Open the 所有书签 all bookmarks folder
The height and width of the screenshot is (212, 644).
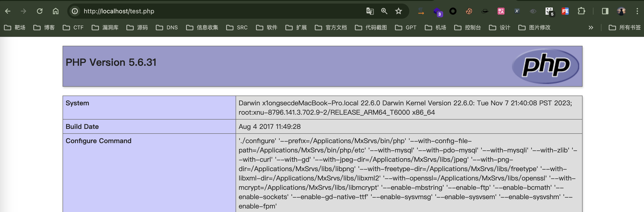click(624, 27)
